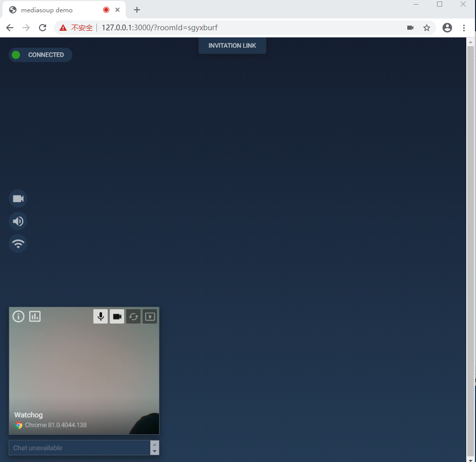This screenshot has width=476, height=462.
Task: Click the network signal icon in the left sidebar
Action: [x=17, y=244]
